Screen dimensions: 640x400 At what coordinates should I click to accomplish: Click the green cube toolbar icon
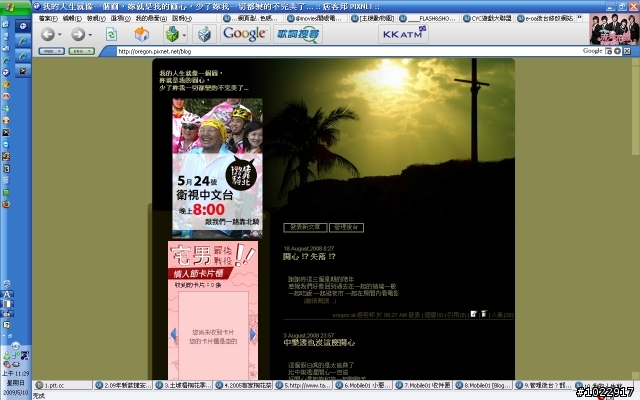[172, 34]
